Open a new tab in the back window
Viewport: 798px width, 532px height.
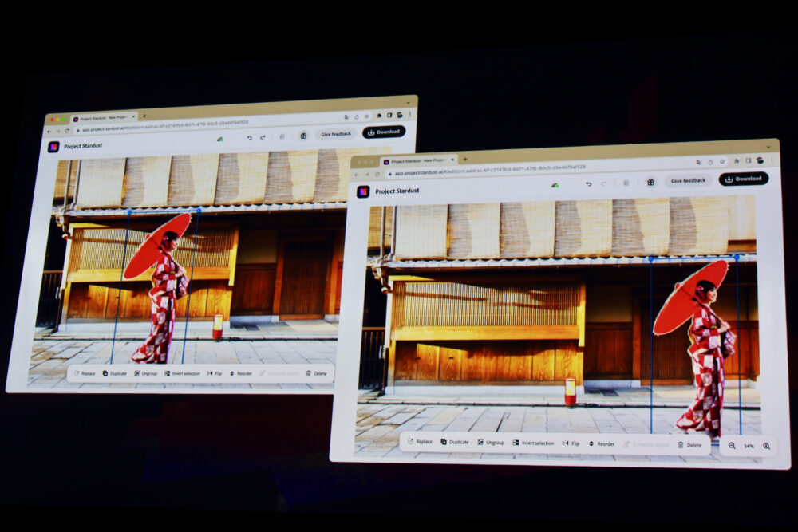point(144,116)
